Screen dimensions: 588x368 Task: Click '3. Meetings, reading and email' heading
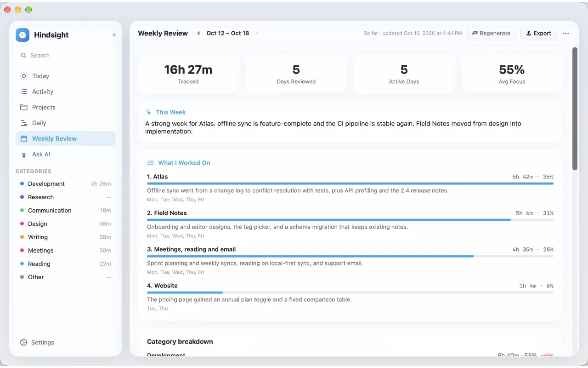coord(192,249)
